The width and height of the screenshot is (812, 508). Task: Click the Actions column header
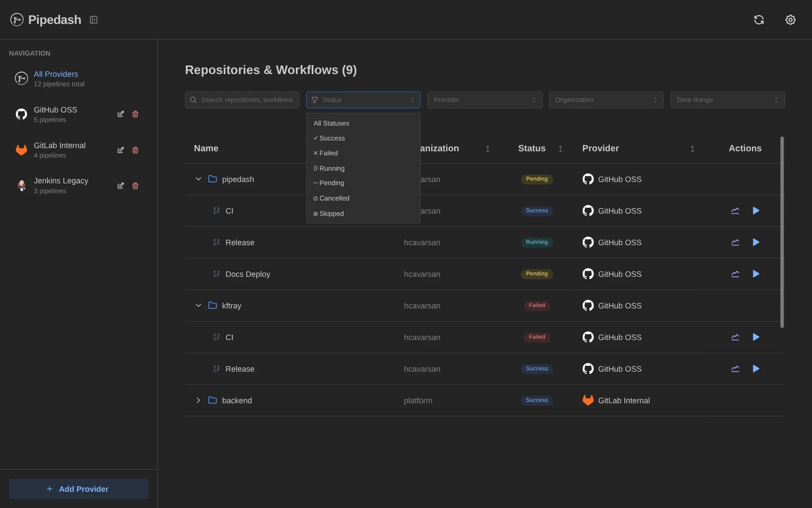745,148
